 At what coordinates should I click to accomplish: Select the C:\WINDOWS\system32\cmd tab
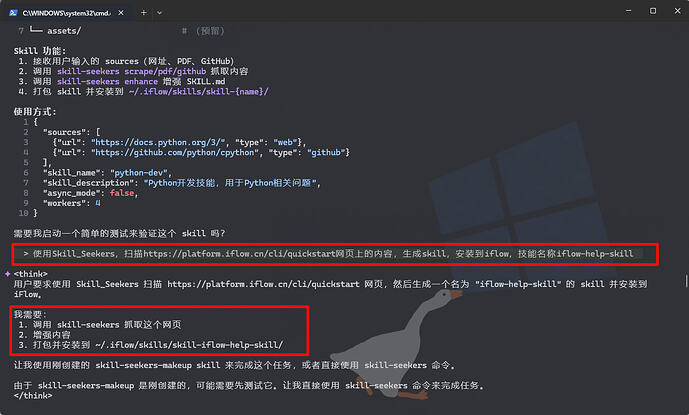(65, 12)
